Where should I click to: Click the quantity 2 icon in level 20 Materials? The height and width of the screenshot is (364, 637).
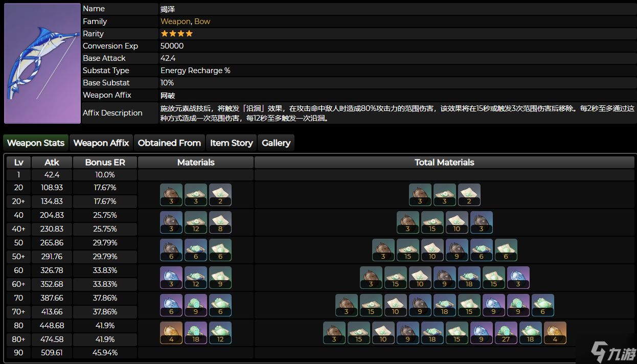(x=220, y=195)
